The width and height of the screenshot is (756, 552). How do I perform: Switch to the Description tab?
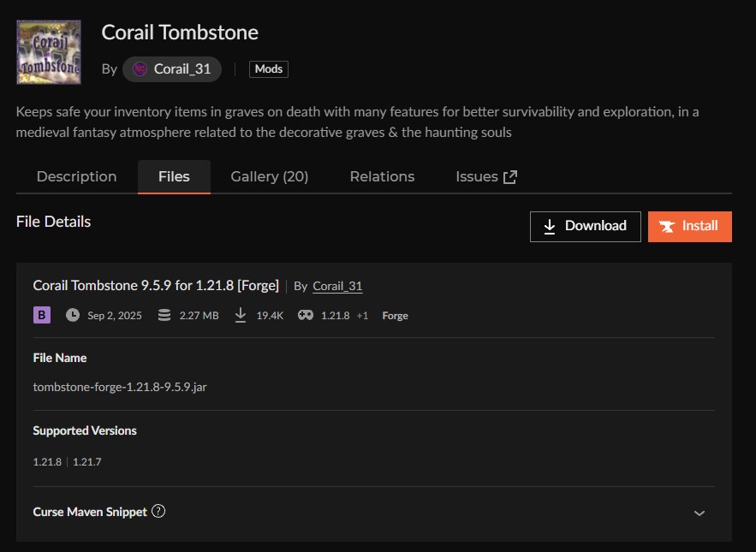point(76,177)
